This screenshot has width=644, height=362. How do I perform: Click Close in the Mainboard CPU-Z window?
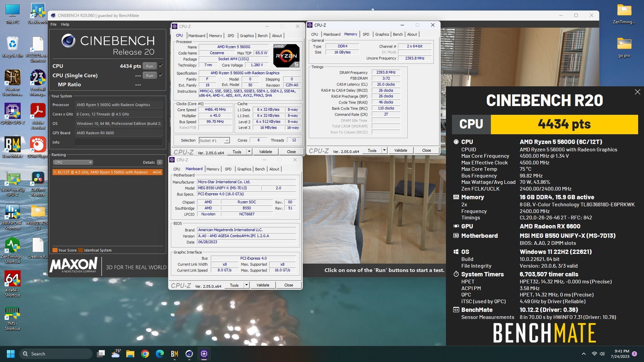coord(288,285)
